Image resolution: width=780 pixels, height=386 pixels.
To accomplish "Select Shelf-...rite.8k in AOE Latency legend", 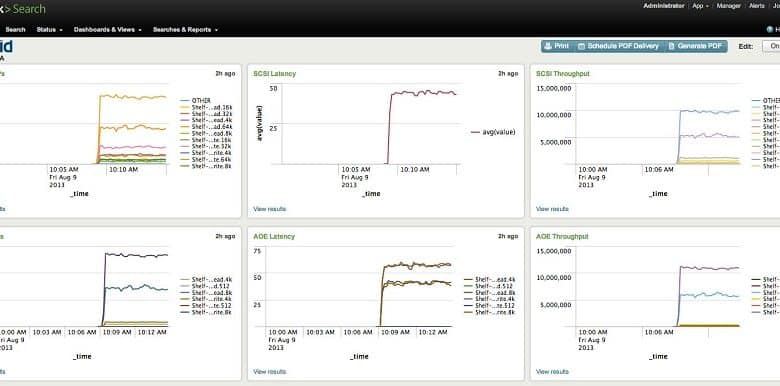I will pos(490,312).
